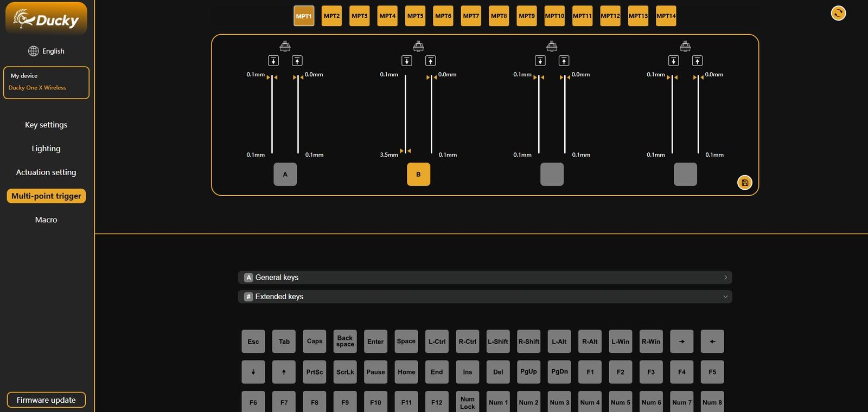Choose the F12 key
This screenshot has height=412, width=868.
[x=437, y=402]
